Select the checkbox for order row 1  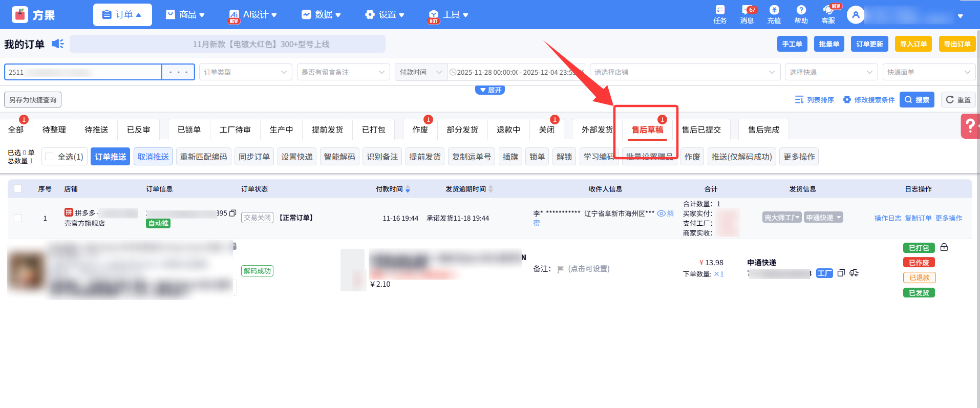(x=18, y=218)
